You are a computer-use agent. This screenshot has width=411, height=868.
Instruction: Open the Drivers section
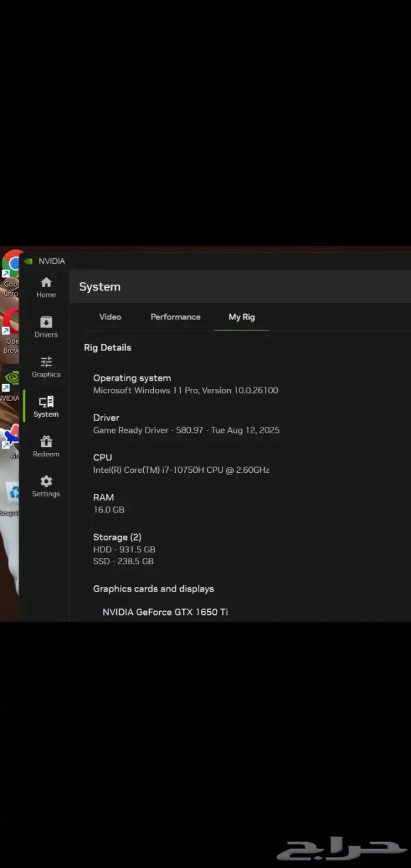(x=46, y=327)
